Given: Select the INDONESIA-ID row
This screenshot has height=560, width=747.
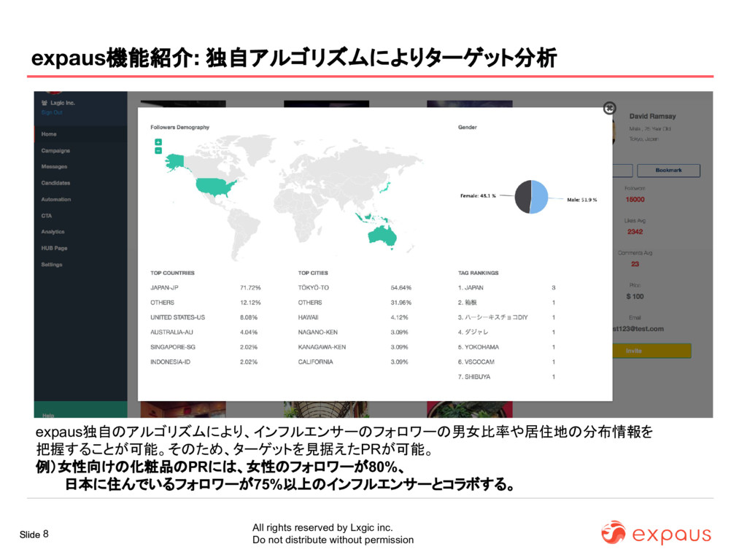Looking at the screenshot, I should (206, 362).
